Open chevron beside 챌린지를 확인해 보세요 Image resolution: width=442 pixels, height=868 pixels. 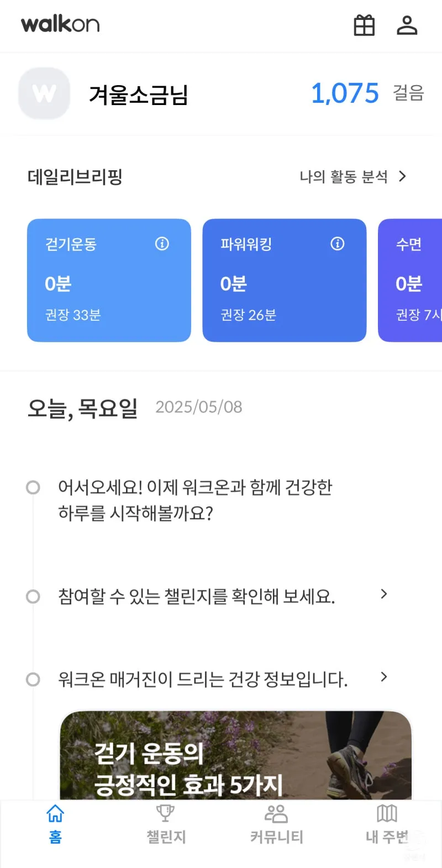(384, 594)
